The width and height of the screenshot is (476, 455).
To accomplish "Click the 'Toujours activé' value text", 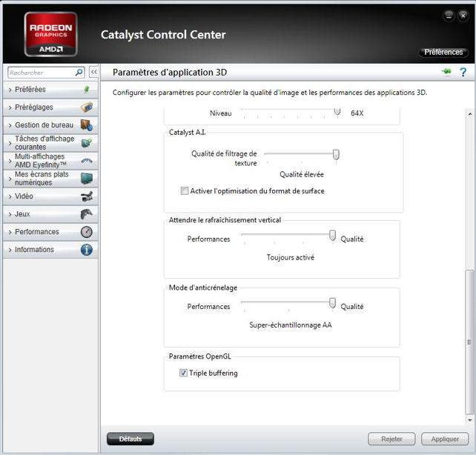I will tap(291, 258).
